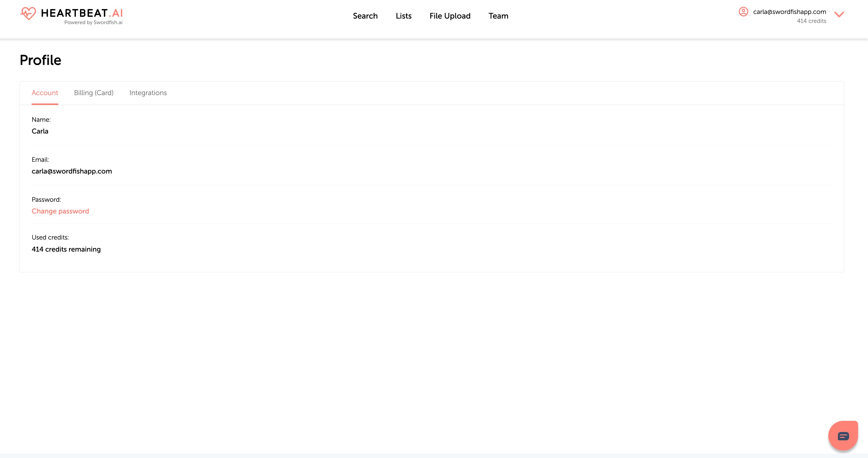Go to the Lists page
Screen dimensions: 868x458
(x=404, y=16)
